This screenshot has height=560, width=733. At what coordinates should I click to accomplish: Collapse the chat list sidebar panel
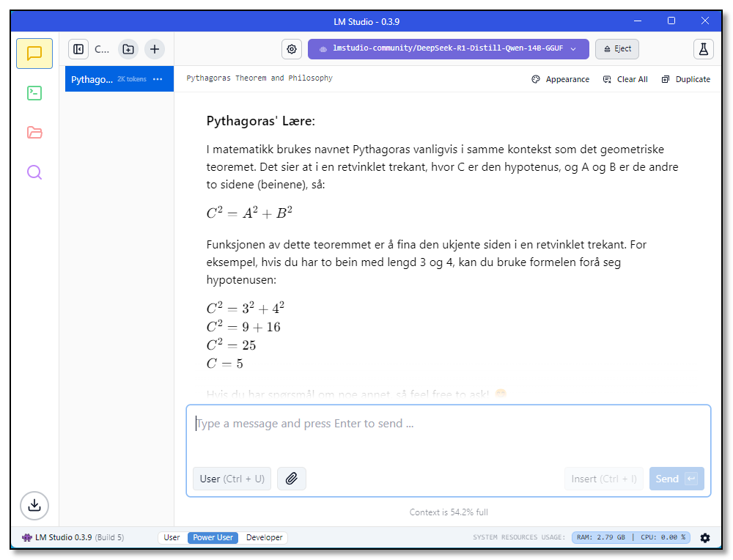[78, 49]
